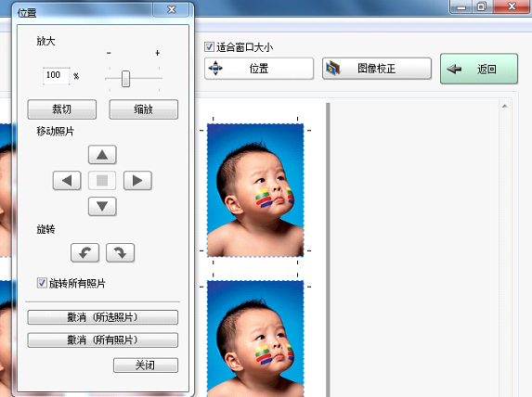Viewport: 532px width, 397px height.
Task: Open the 位置 button in main window
Action: point(259,69)
